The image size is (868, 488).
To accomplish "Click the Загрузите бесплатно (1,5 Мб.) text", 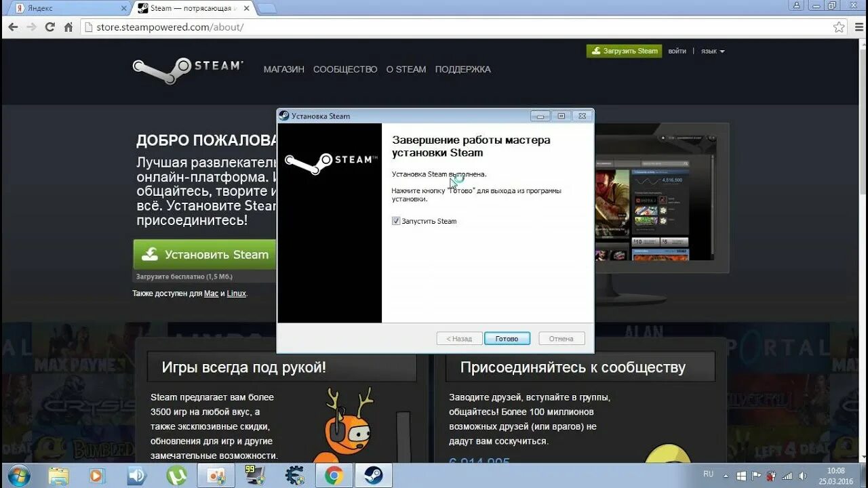I will pos(184,277).
